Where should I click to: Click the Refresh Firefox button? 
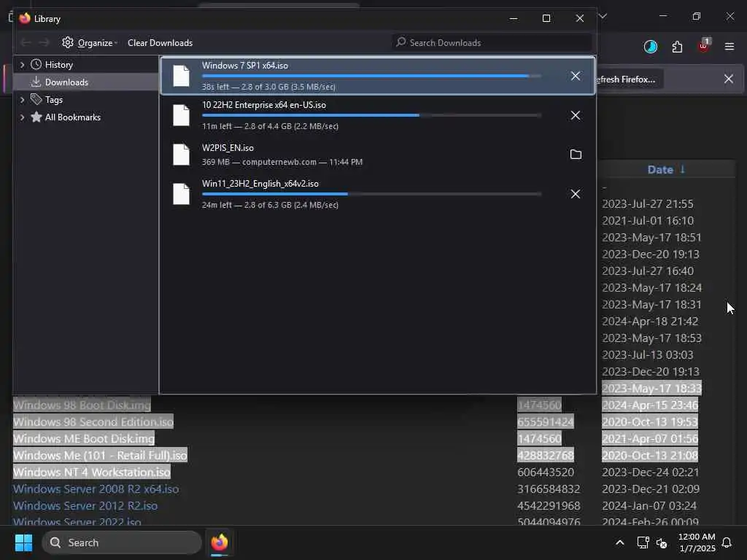click(629, 79)
